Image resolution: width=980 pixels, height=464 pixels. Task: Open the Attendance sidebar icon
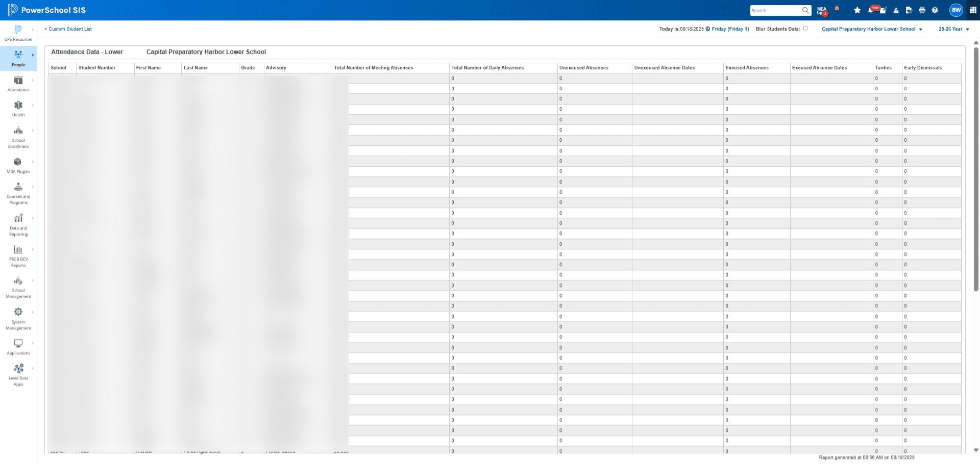point(18,80)
